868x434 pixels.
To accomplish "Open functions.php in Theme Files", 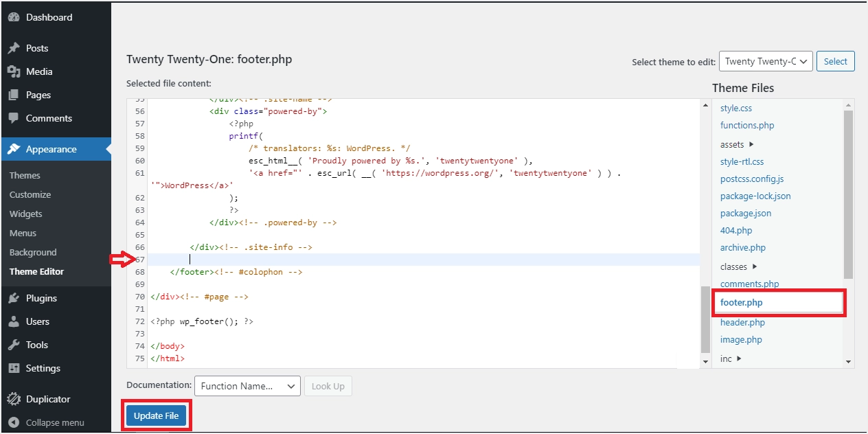I will click(747, 125).
